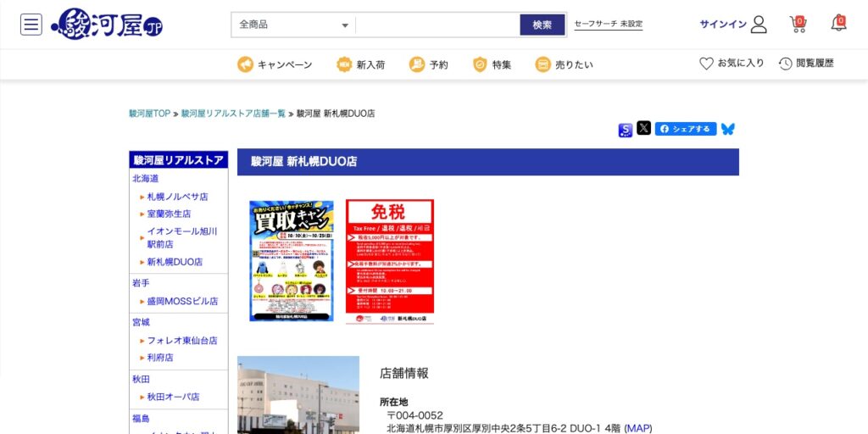
Task: Click the 宮城 region heading
Action: (x=141, y=322)
